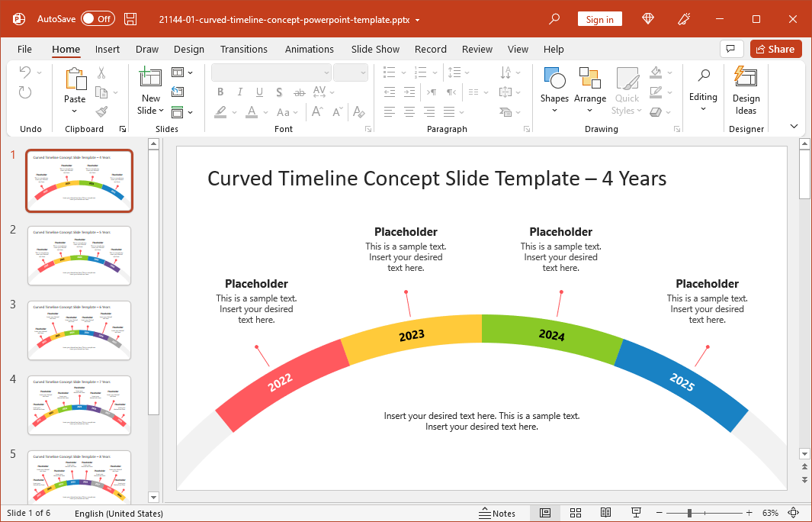The image size is (812, 522).
Task: Open the comments pane icon
Action: pyautogui.click(x=731, y=49)
